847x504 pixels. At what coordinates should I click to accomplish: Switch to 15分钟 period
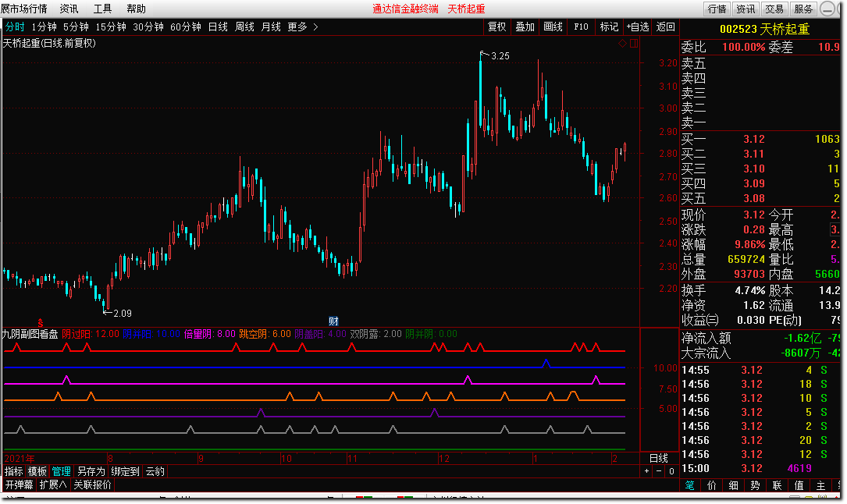pos(111,27)
